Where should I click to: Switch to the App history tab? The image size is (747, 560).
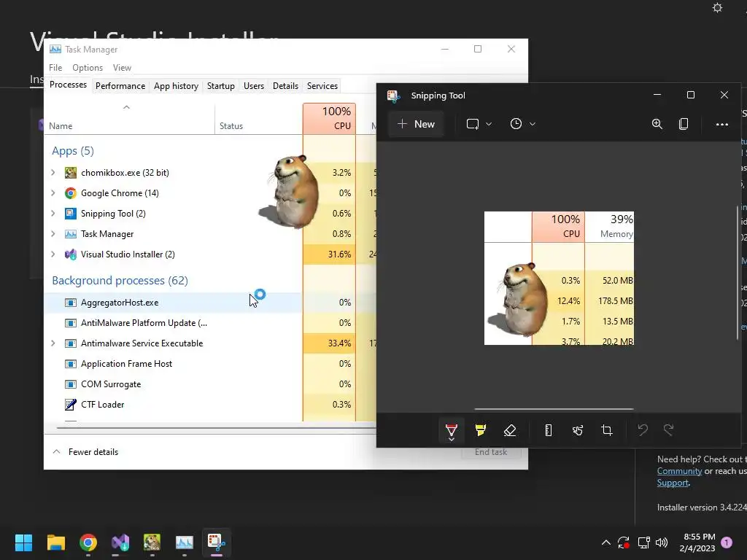coord(176,86)
